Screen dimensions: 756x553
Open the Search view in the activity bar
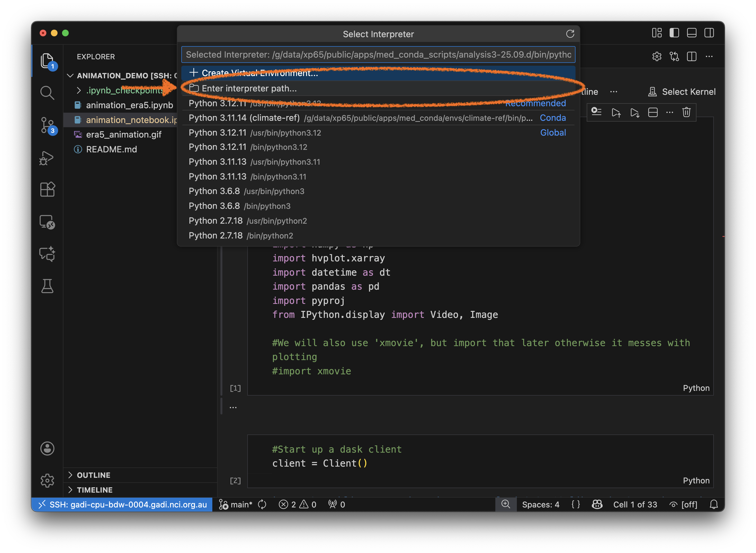[47, 93]
